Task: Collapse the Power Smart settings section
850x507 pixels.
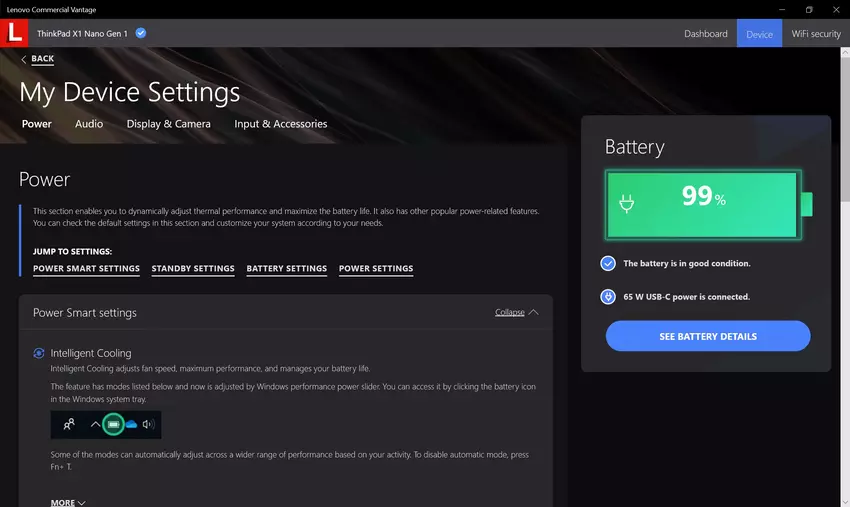Action: [516, 312]
